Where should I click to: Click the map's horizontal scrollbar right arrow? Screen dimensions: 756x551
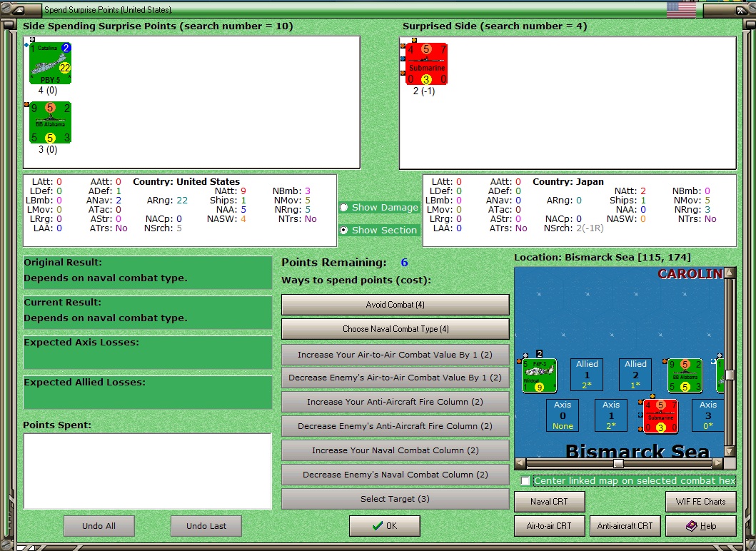pos(718,463)
